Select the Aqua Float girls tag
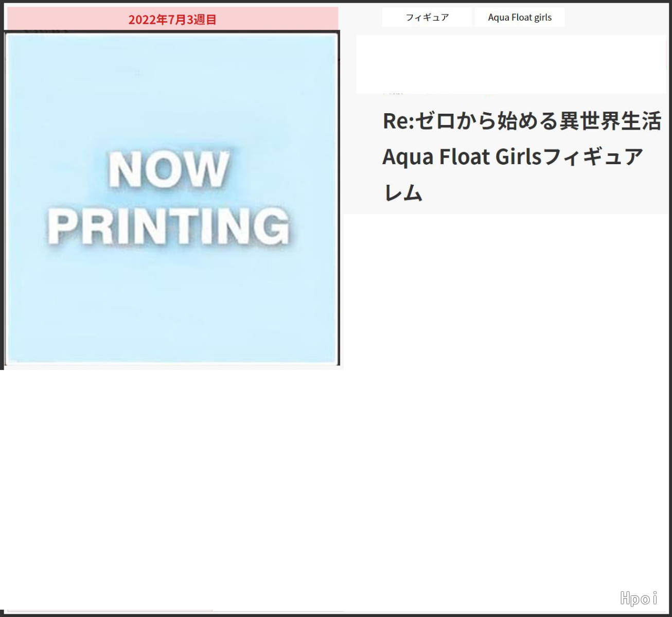672x617 pixels. (519, 17)
